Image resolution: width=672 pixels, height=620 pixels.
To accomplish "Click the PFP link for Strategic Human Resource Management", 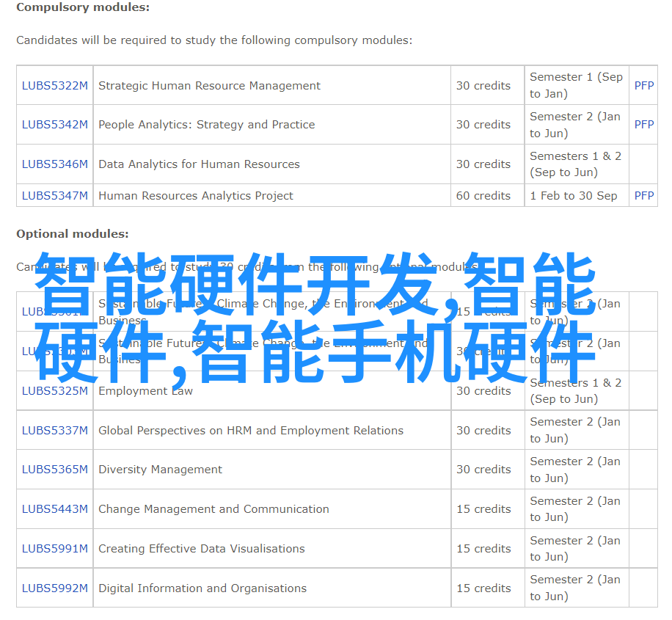I will (x=643, y=85).
